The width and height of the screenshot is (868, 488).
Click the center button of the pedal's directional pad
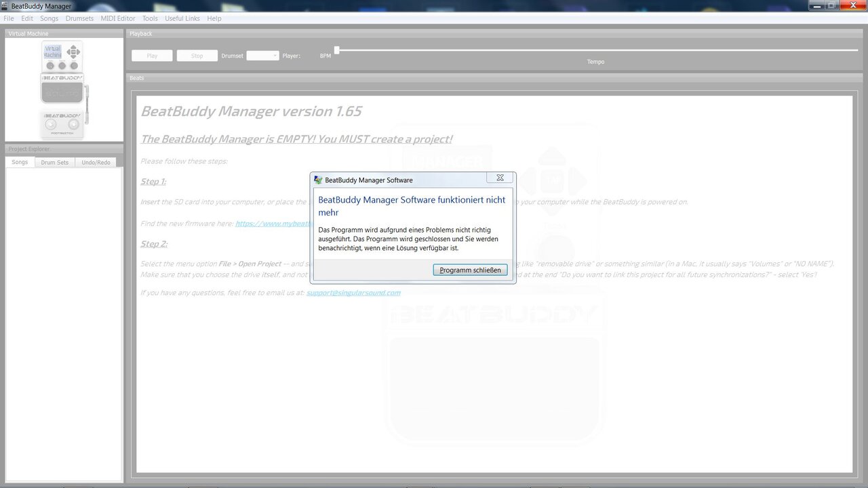73,52
